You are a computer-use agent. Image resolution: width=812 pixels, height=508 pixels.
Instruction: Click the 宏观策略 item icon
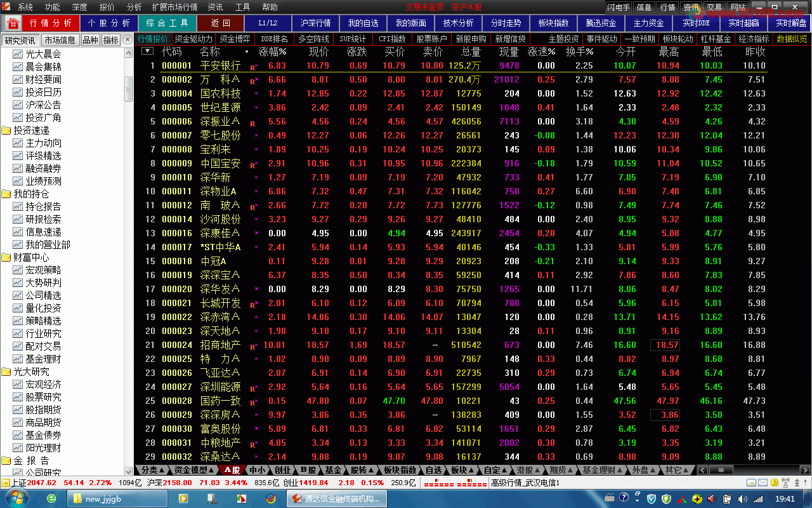tap(18, 270)
